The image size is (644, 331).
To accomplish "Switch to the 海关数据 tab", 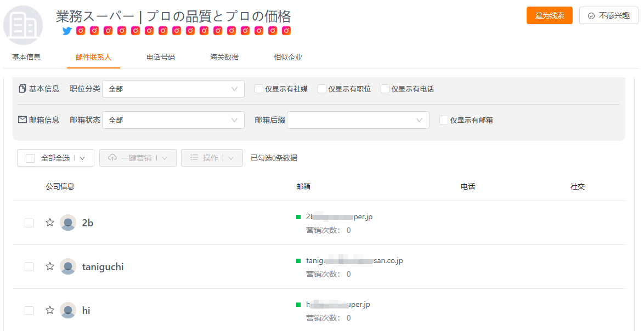I will pyautogui.click(x=224, y=57).
